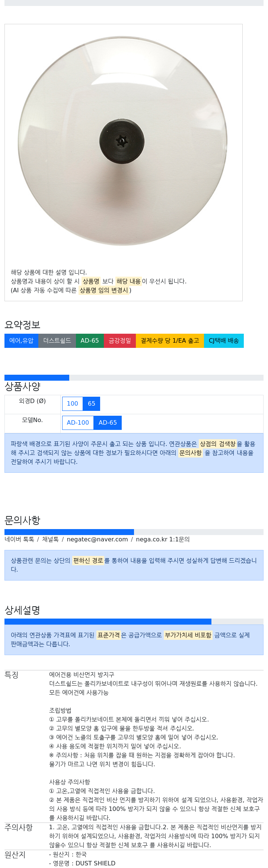Select model option AD-65
The image size is (268, 868).
[108, 422]
